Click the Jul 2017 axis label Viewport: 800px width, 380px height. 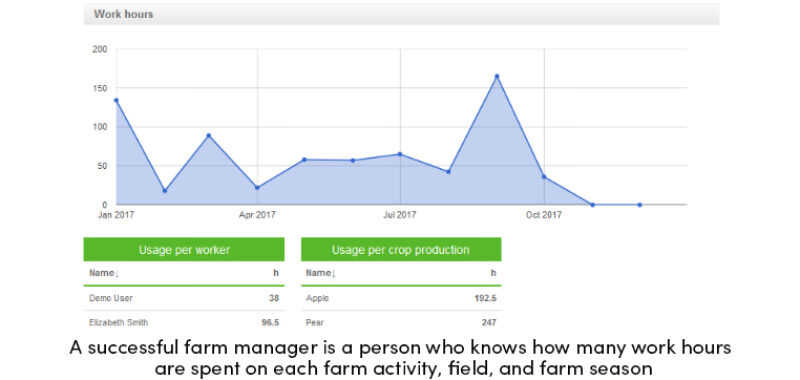click(399, 215)
